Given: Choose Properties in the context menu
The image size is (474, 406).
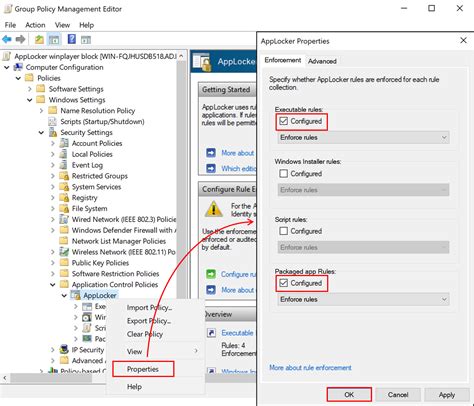Looking at the screenshot, I should 143,369.
